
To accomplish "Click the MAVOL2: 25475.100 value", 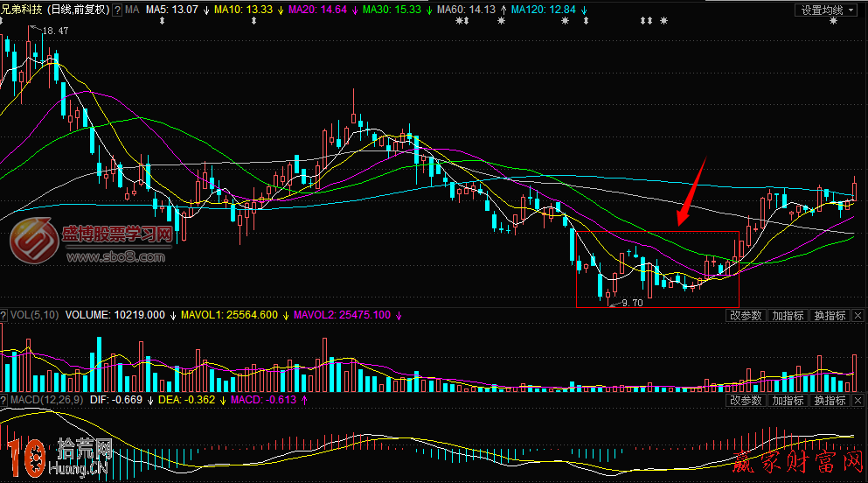I will [x=342, y=315].
